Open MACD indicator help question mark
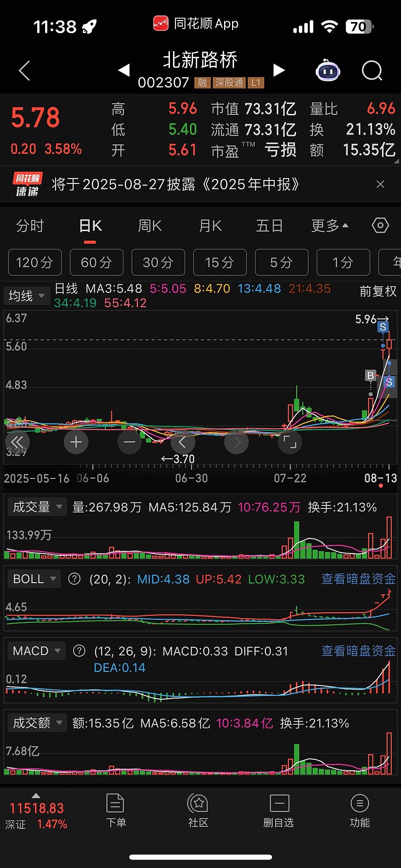Screen dimensions: 401x868 click(79, 651)
